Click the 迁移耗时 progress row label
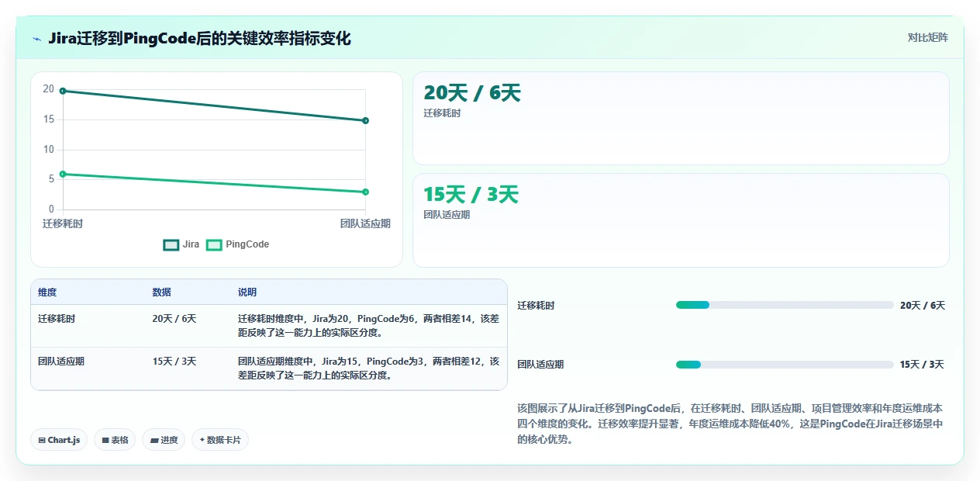980x481 pixels. coord(536,306)
